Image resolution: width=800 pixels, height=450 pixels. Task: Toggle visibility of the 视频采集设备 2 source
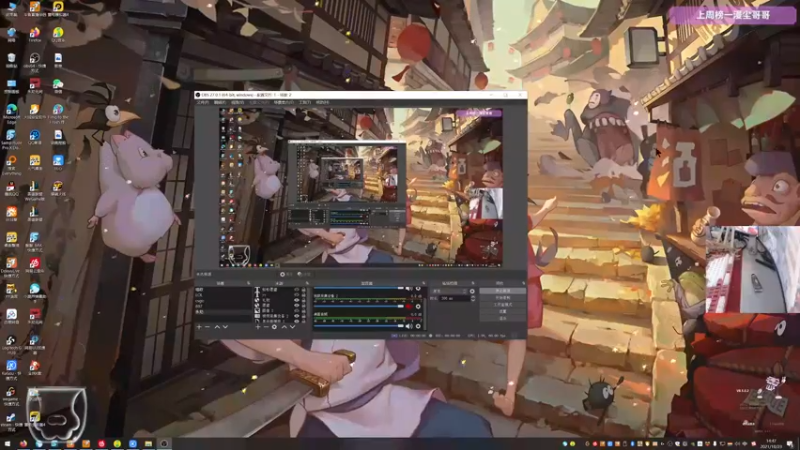pos(296,316)
